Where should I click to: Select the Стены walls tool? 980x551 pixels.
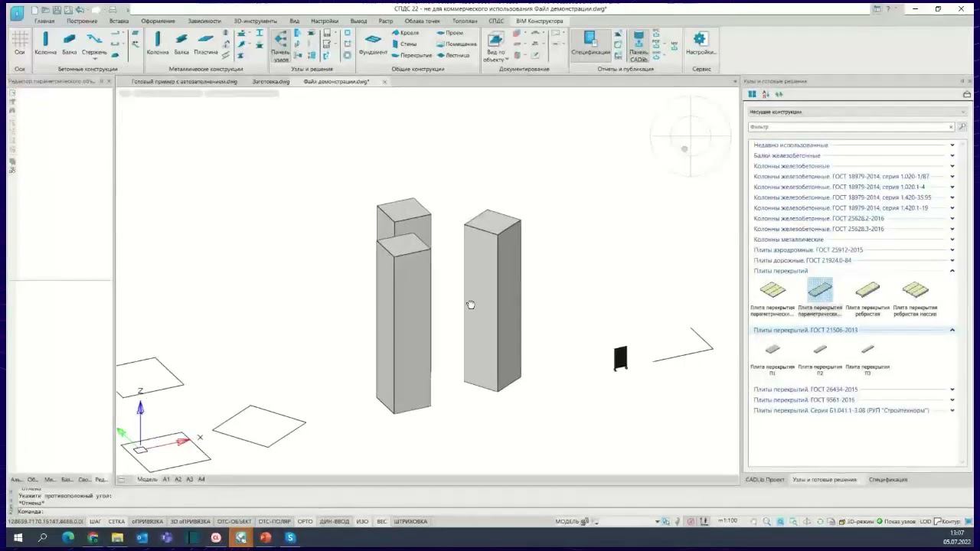pos(406,44)
